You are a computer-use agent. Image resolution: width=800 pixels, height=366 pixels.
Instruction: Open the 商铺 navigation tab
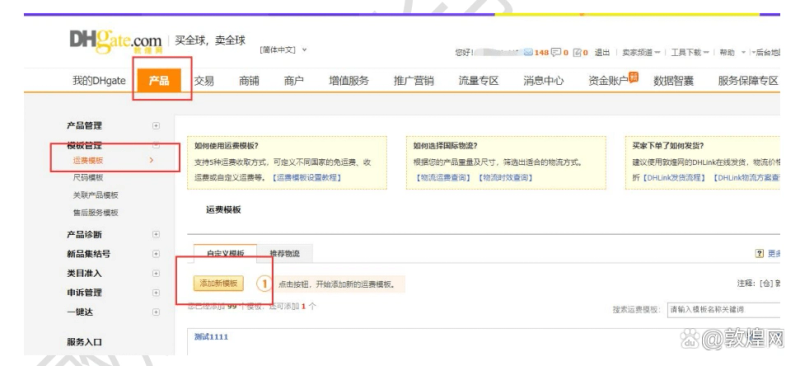(x=249, y=81)
